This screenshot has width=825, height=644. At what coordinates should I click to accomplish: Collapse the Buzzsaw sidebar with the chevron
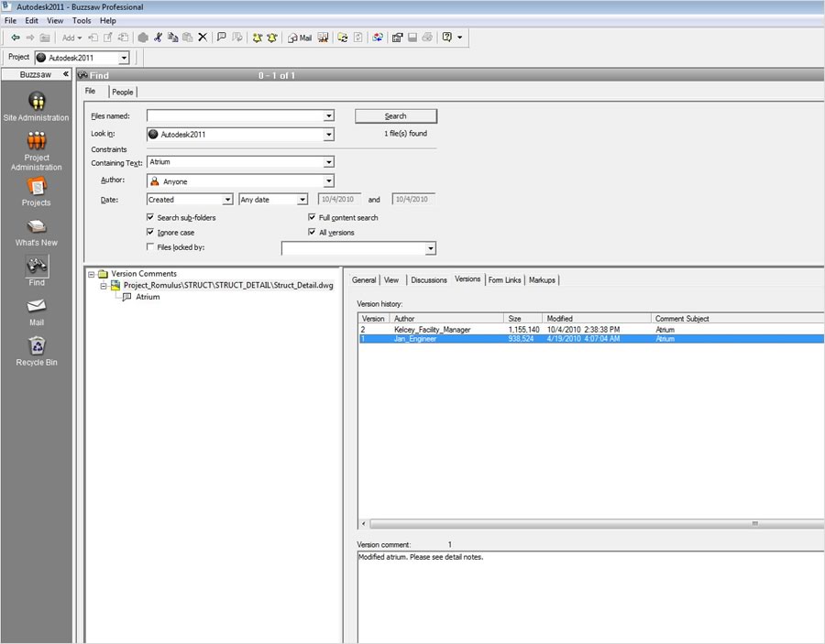[x=66, y=74]
